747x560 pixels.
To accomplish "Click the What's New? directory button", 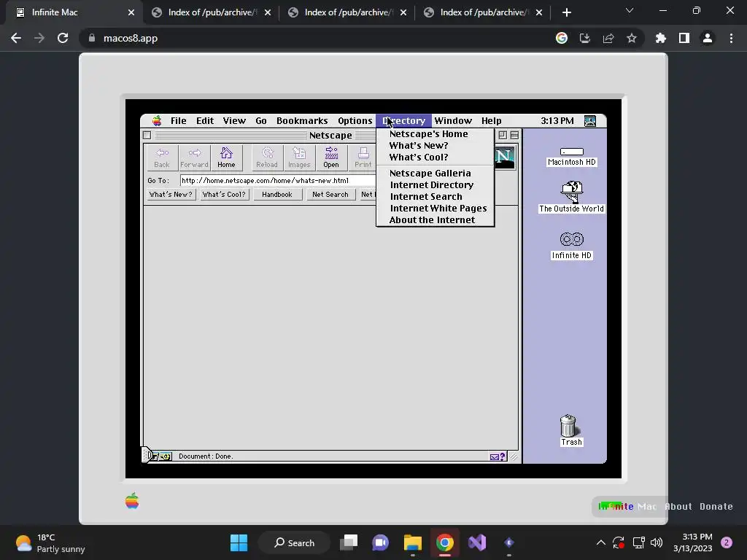I will 171,195.
